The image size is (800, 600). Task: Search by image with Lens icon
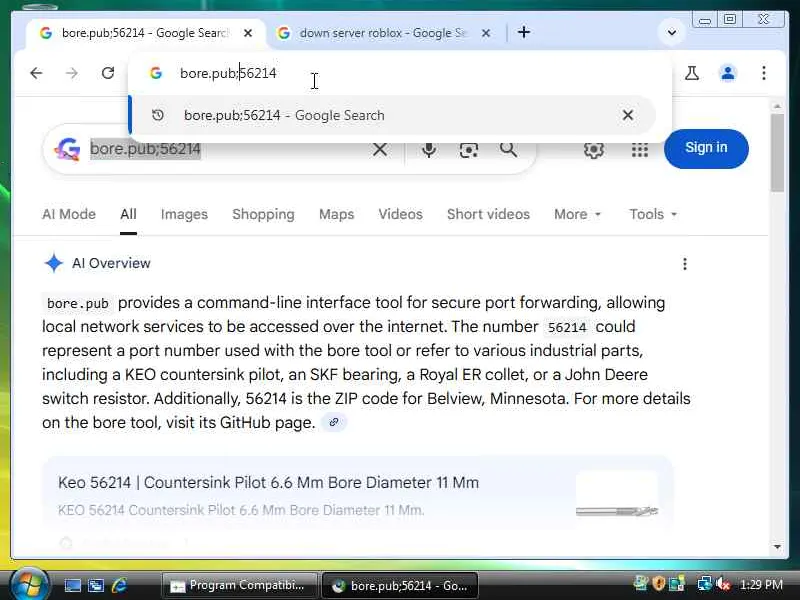click(468, 150)
